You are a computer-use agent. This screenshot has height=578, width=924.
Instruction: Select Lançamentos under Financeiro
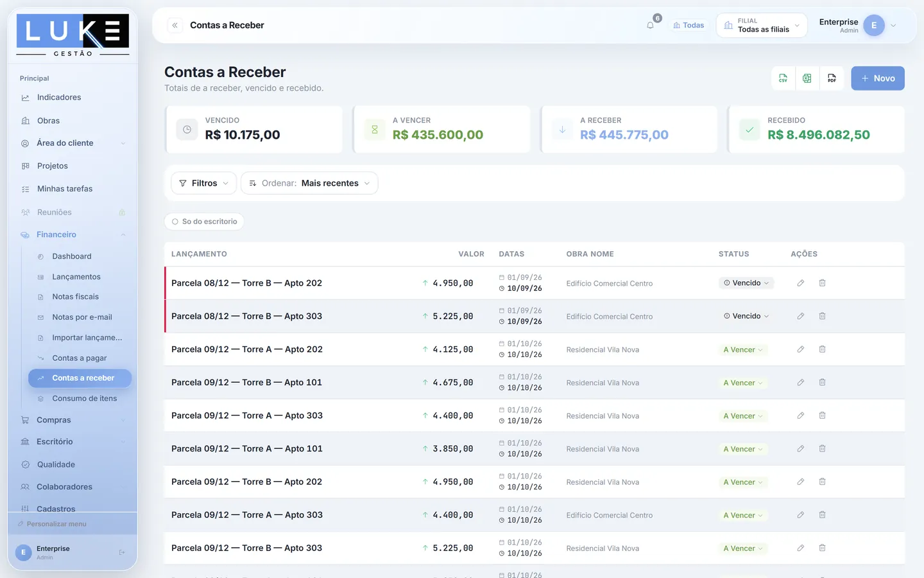pos(80,277)
